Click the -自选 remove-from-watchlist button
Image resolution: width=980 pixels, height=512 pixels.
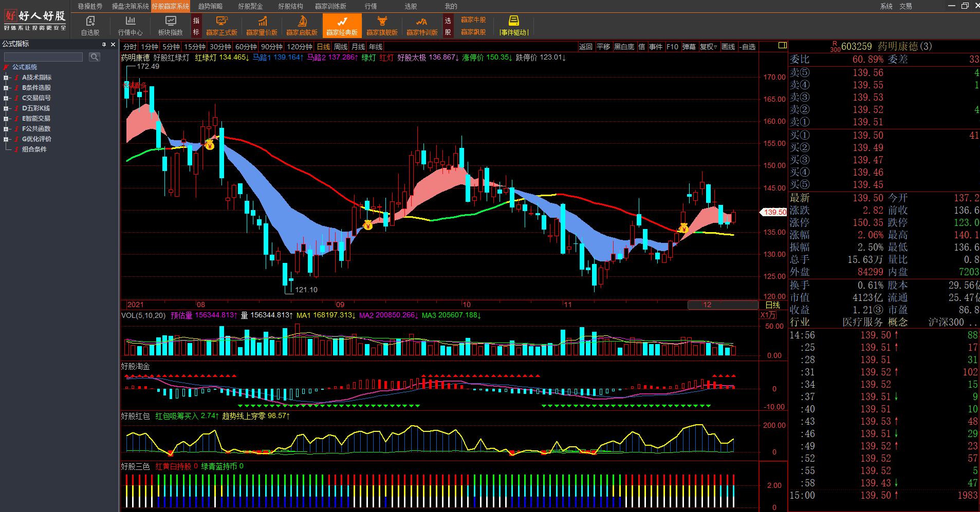(748, 47)
